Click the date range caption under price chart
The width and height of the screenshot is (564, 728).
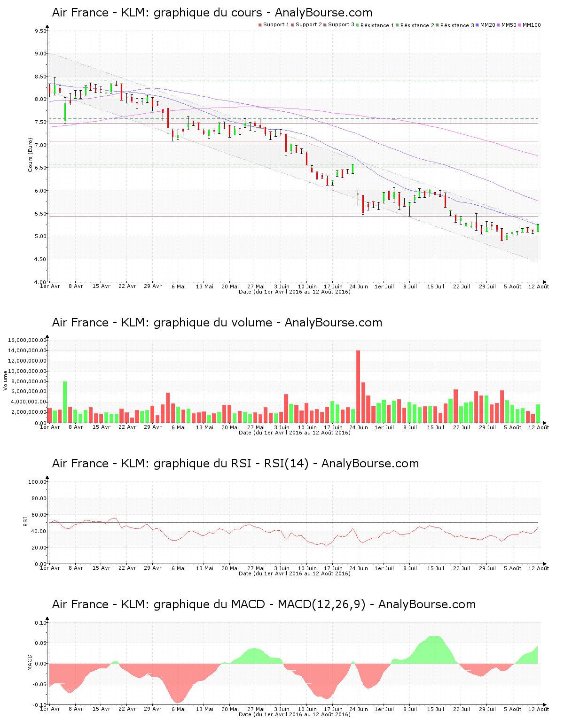coord(294,292)
